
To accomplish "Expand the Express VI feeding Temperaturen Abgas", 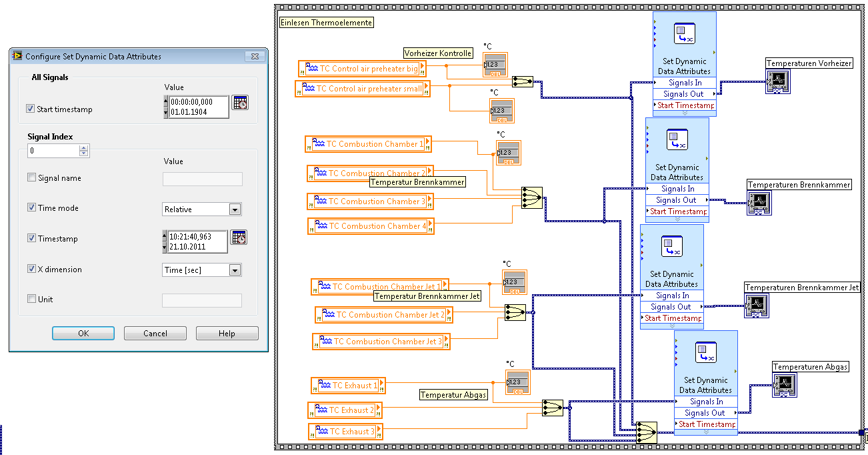I will (706, 432).
